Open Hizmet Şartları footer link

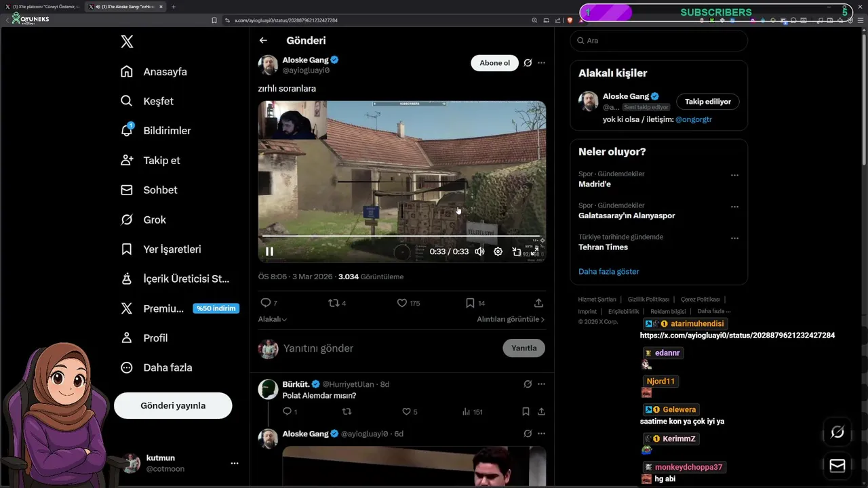point(597,300)
